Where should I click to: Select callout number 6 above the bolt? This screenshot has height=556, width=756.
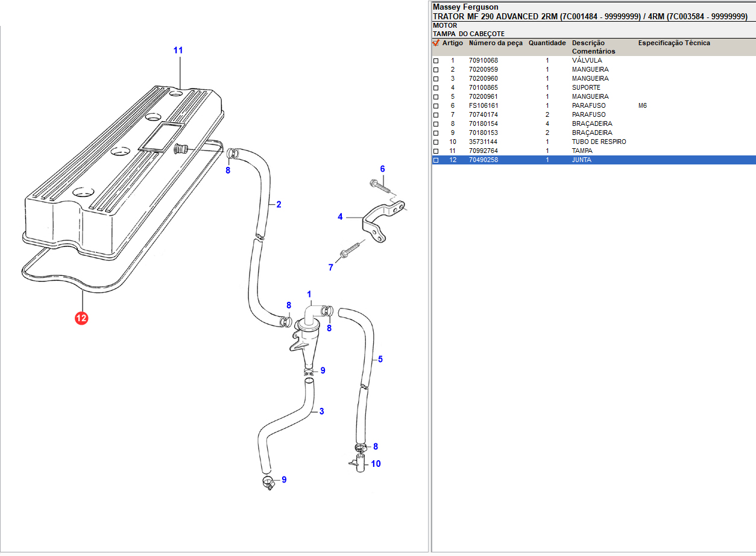coord(382,169)
